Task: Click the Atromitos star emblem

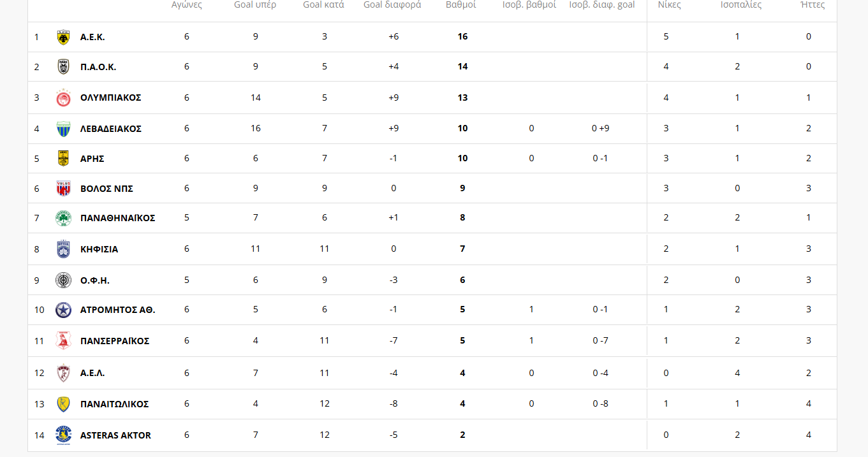Action: pos(63,310)
